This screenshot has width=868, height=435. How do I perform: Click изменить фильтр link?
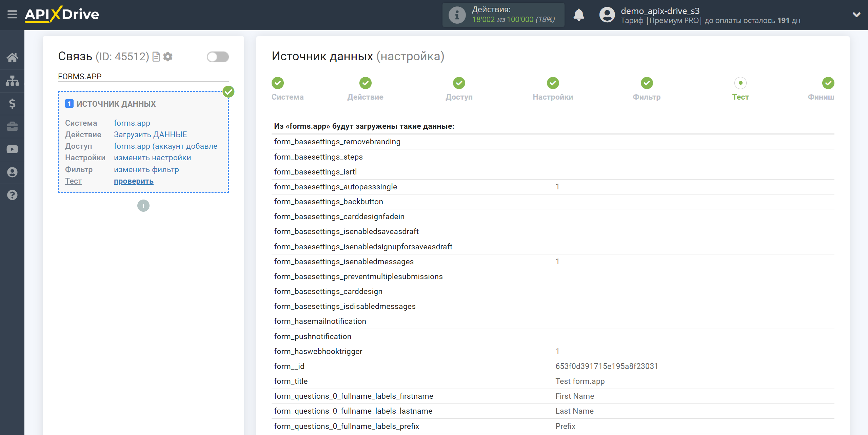(146, 169)
